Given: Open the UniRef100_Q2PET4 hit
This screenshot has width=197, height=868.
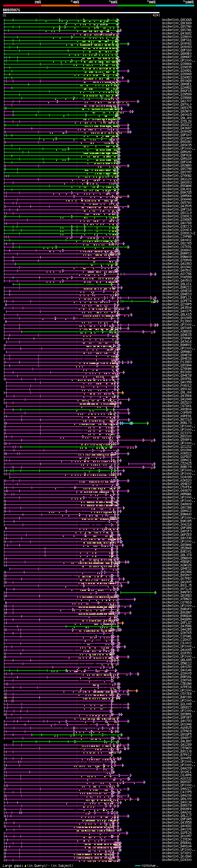Looking at the screenshot, I should (177, 301).
